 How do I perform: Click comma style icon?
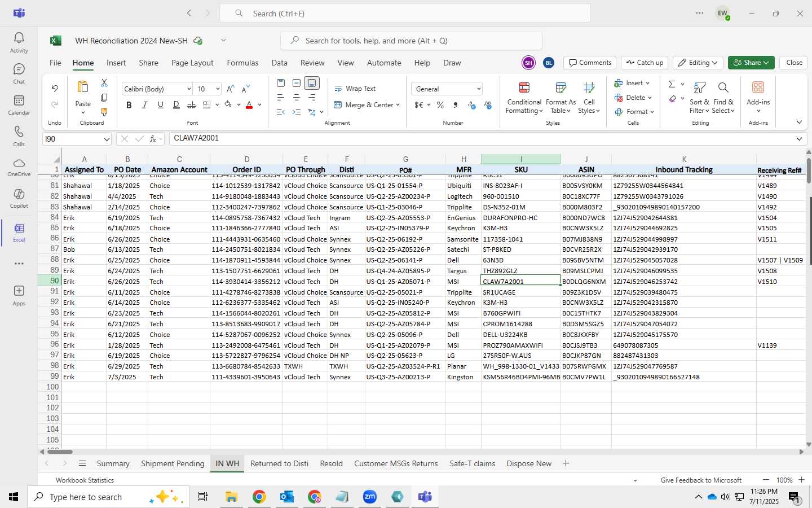pyautogui.click(x=456, y=105)
